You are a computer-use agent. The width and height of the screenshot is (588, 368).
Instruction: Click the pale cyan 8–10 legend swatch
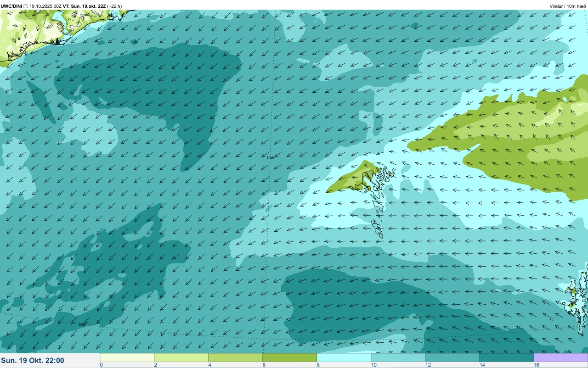tap(344, 357)
